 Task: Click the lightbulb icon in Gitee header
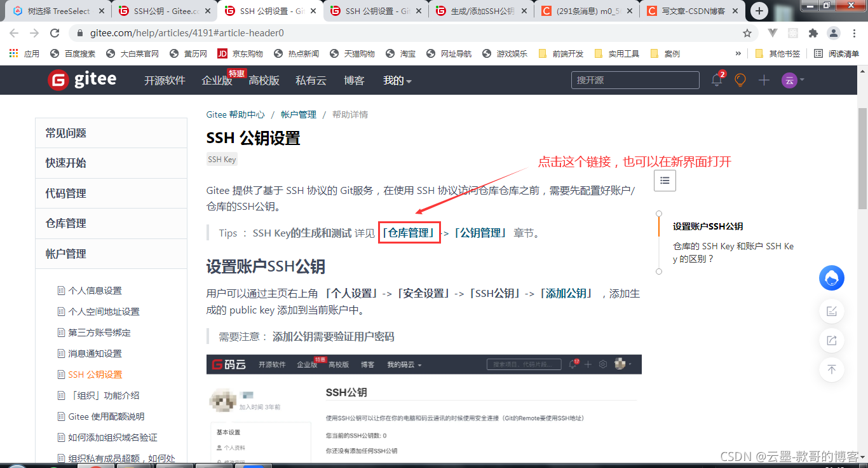(740, 80)
